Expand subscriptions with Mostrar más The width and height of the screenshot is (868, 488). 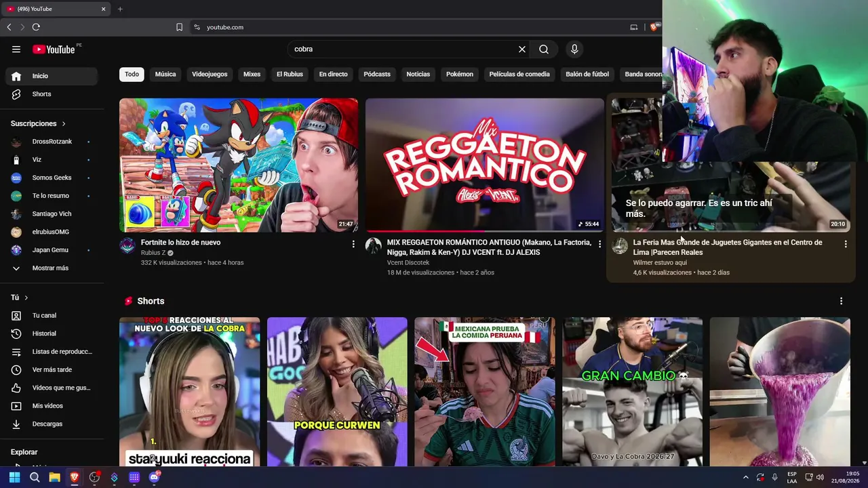pyautogui.click(x=52, y=268)
